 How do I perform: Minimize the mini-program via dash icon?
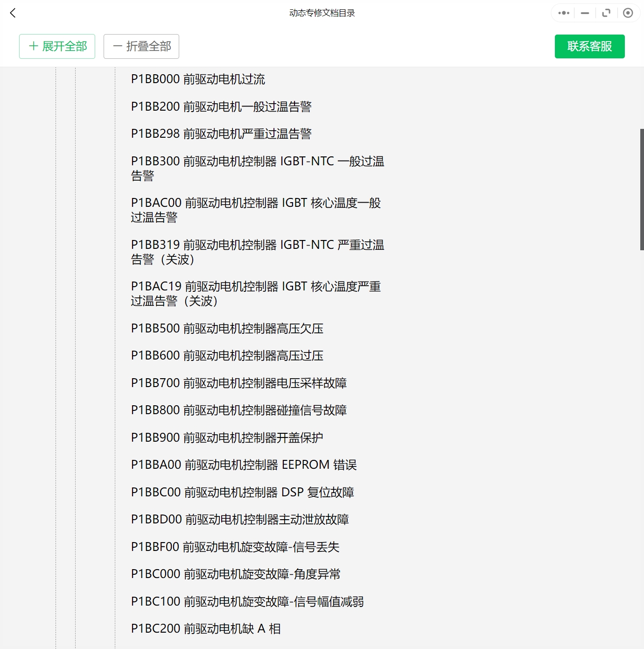coord(584,13)
